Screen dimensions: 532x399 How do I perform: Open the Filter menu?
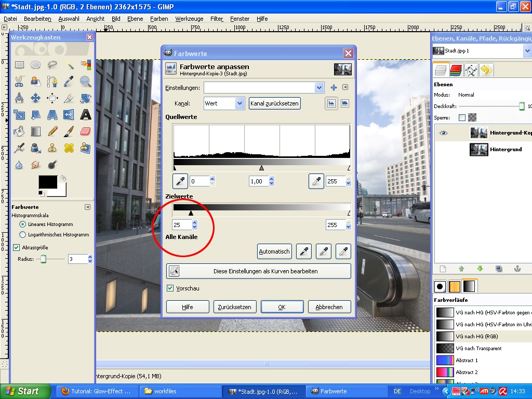click(x=217, y=19)
